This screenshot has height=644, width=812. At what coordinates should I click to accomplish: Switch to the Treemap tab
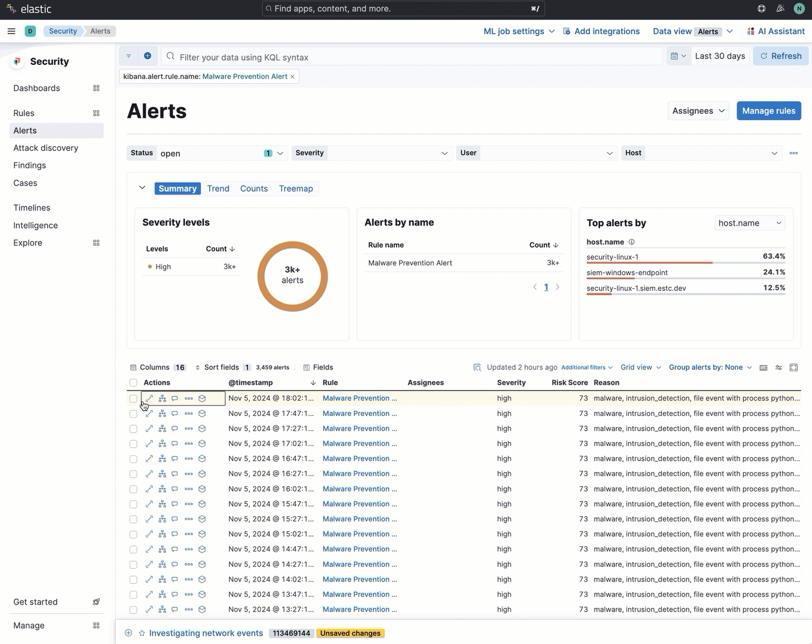click(x=296, y=189)
